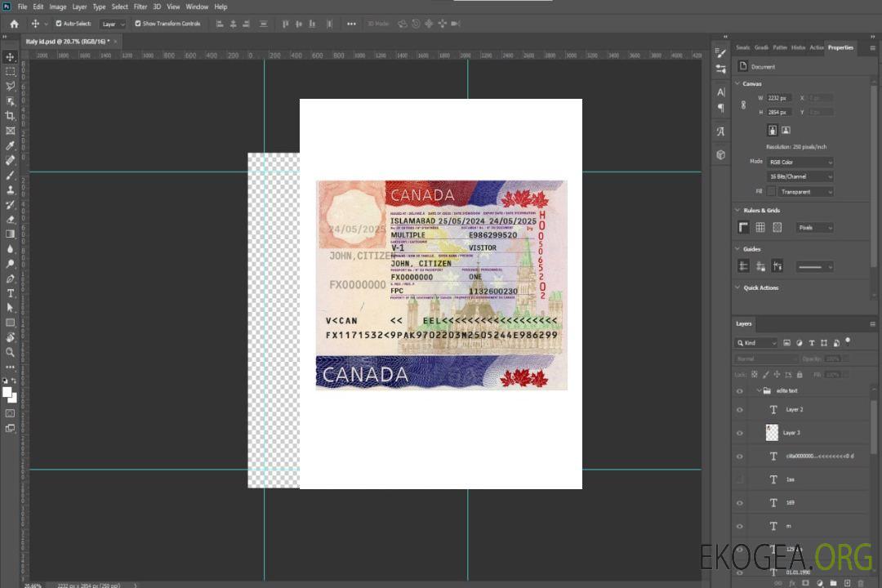Toggle the layer filtering on/off switch
This screenshot has height=588, width=882.
tap(848, 341)
